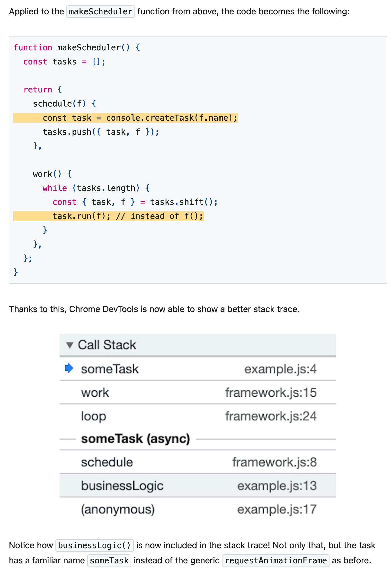Click the businessLogic() inline code label
The height and width of the screenshot is (576, 392).
(94, 545)
